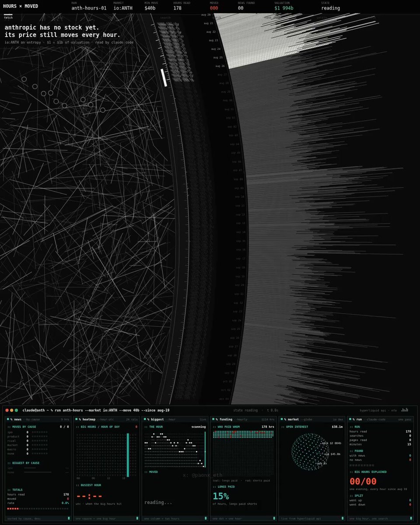Click the footer indicator next to 'sorted by cause, desc'

click(69, 518)
